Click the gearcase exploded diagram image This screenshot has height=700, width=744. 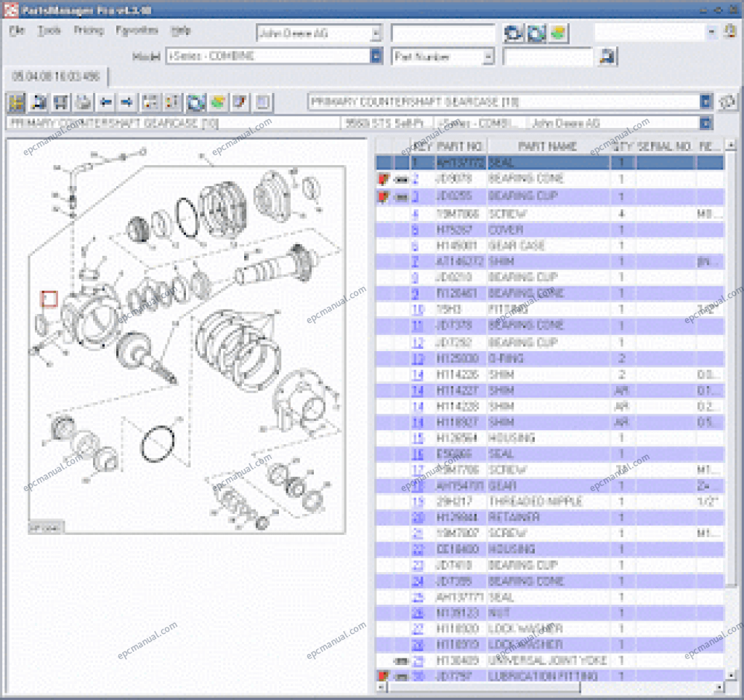pyautogui.click(x=187, y=342)
